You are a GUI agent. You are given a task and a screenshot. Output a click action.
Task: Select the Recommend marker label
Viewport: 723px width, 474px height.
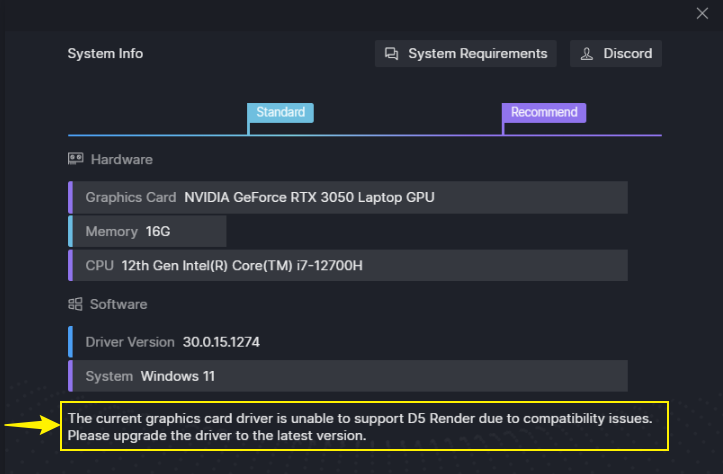pos(544,113)
